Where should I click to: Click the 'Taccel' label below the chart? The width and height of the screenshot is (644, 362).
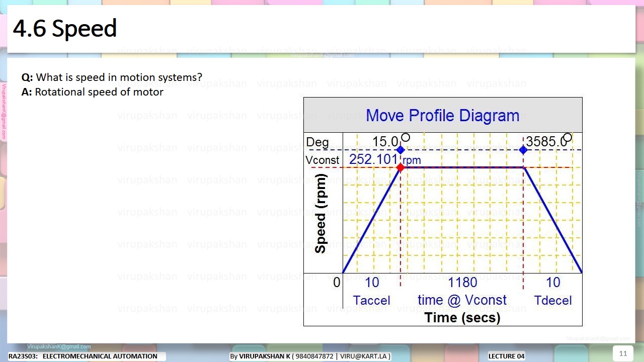pos(371,301)
